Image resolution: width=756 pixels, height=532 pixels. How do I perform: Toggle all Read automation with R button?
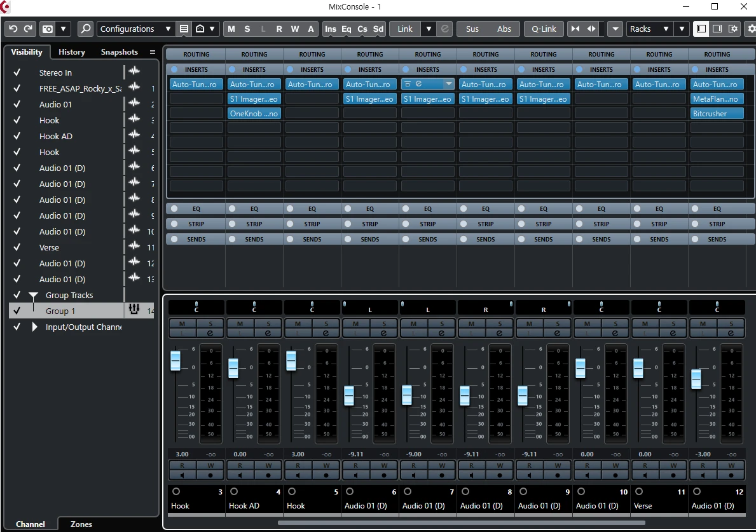point(279,29)
